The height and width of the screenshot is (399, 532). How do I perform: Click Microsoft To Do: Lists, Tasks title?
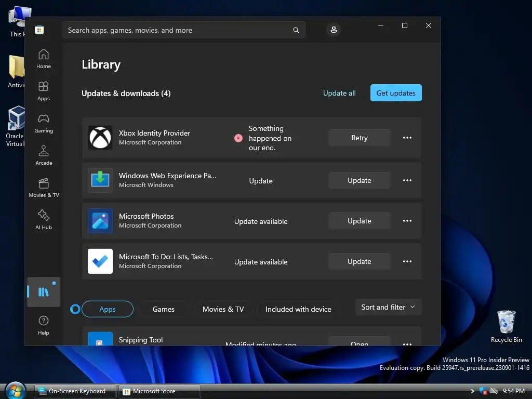tap(166, 257)
